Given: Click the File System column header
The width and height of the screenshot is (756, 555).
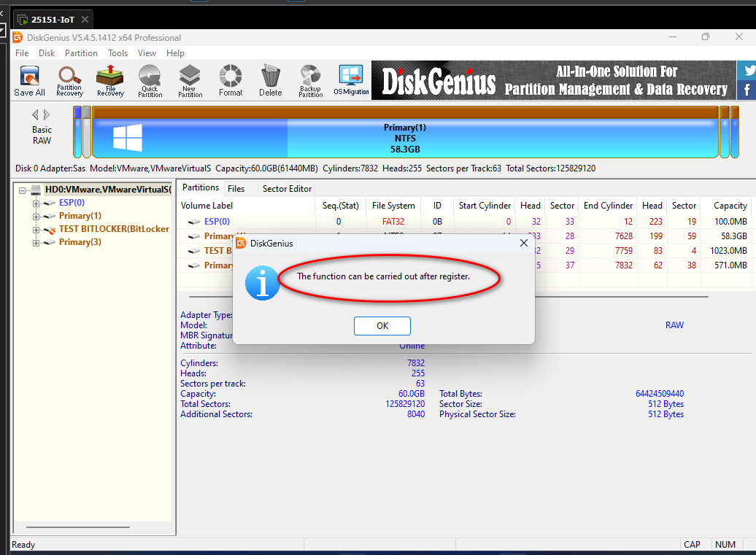Looking at the screenshot, I should tap(393, 206).
